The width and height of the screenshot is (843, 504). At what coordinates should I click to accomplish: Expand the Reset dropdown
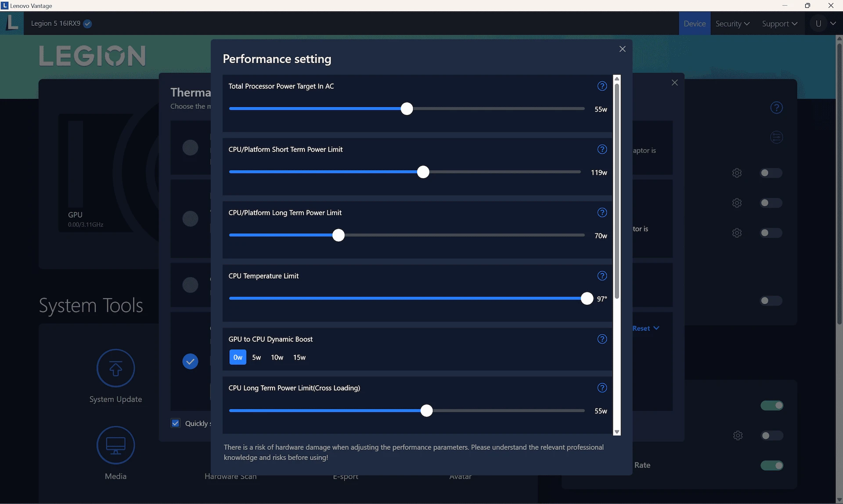click(x=645, y=328)
